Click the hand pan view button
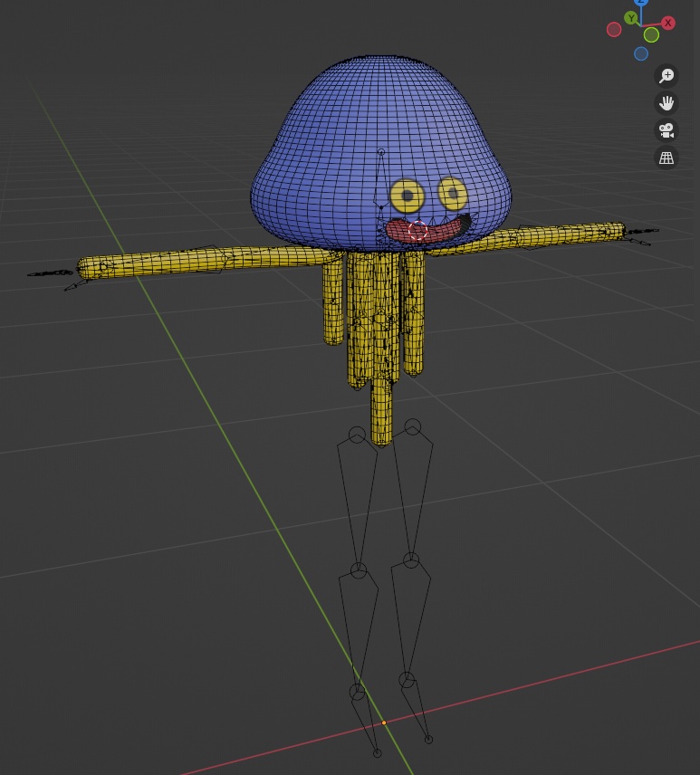Screen dimensions: 700x775 (x=666, y=103)
